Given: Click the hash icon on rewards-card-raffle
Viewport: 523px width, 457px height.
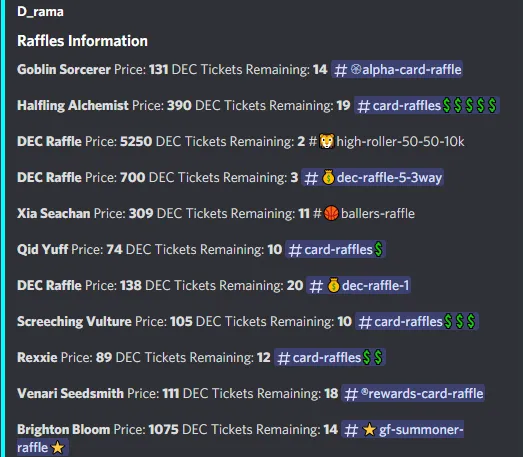Looking at the screenshot, I should click(351, 394).
